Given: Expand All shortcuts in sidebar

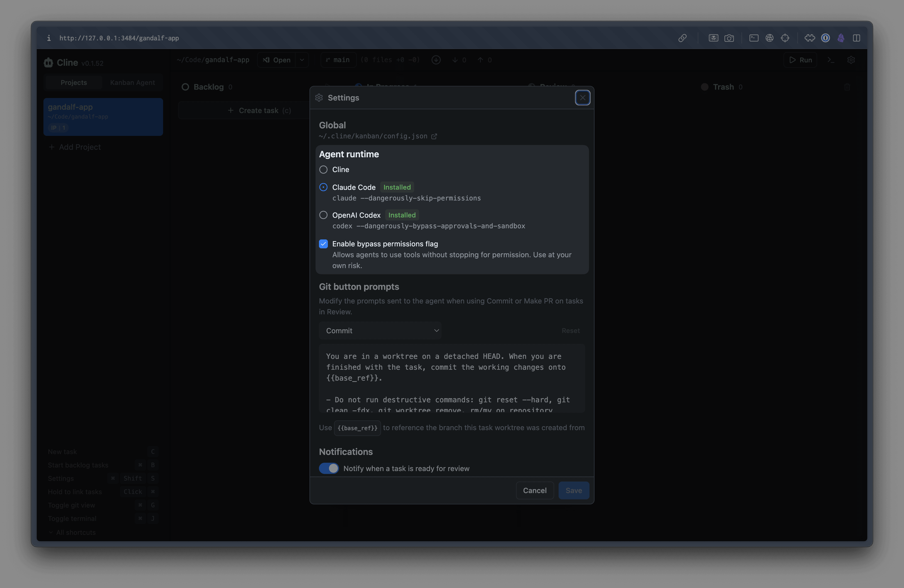Looking at the screenshot, I should click(x=72, y=533).
